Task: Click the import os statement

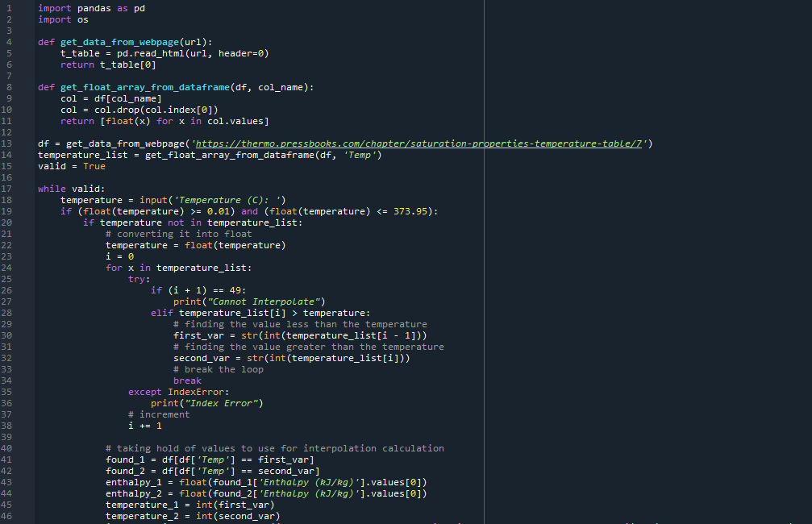Action: [63, 19]
